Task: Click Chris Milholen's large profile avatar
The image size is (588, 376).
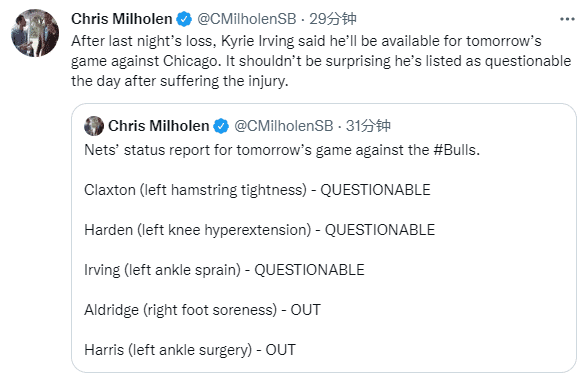Action: [35, 33]
